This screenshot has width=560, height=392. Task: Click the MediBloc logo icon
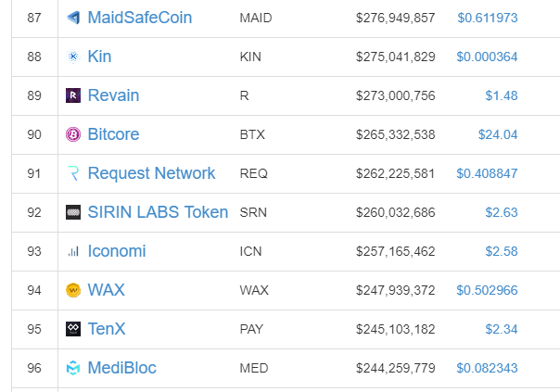(x=73, y=368)
